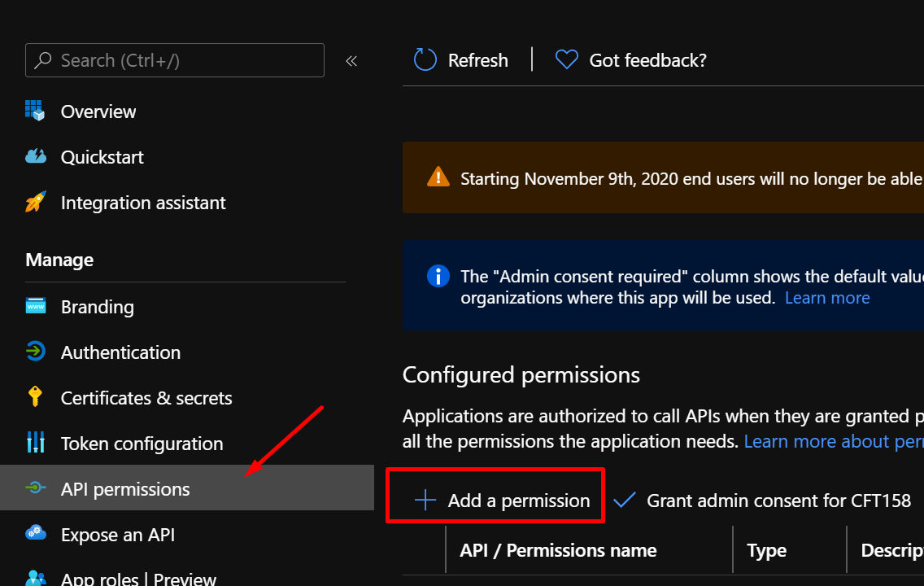Collapse the sidebar with double chevron

click(x=351, y=60)
